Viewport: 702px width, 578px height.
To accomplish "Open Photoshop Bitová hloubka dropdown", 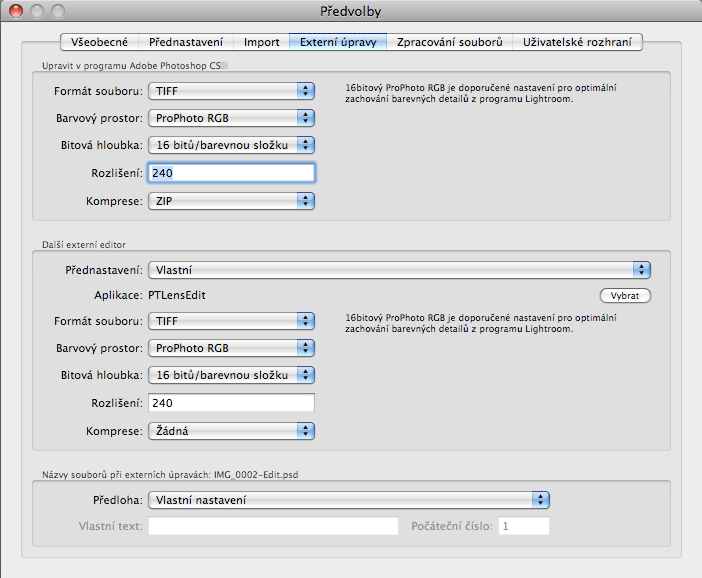I will click(x=231, y=145).
